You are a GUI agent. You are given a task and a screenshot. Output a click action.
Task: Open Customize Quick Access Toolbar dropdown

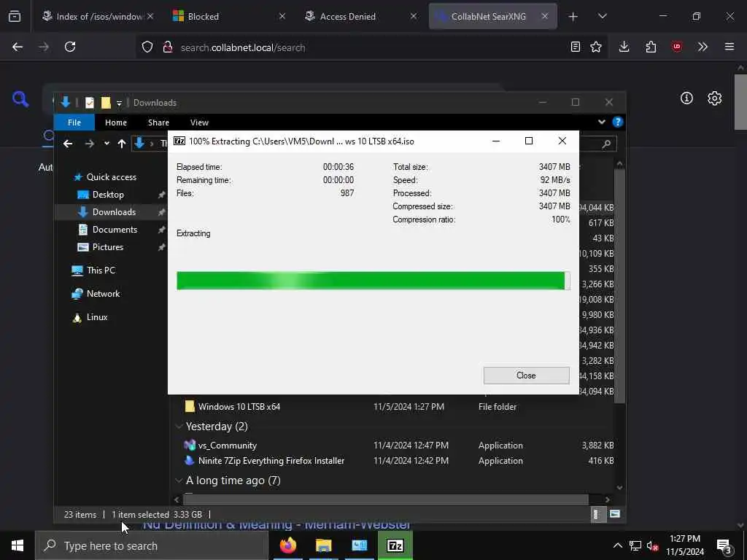click(119, 103)
